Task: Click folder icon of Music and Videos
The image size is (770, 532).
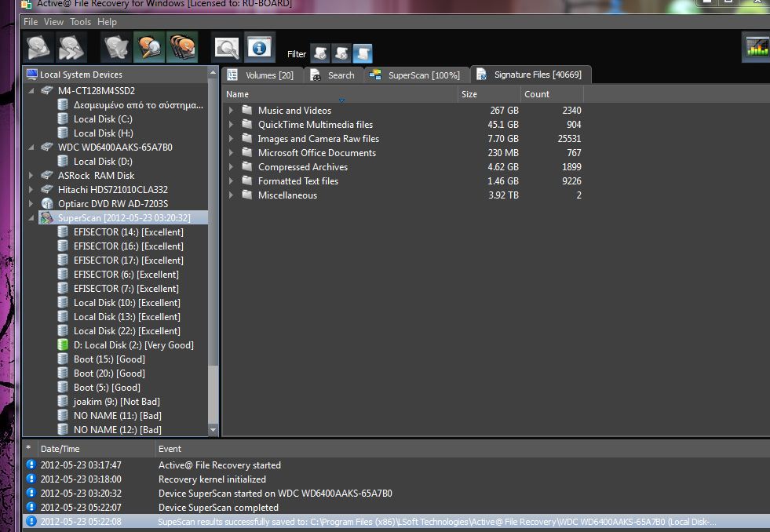Action: coord(247,110)
